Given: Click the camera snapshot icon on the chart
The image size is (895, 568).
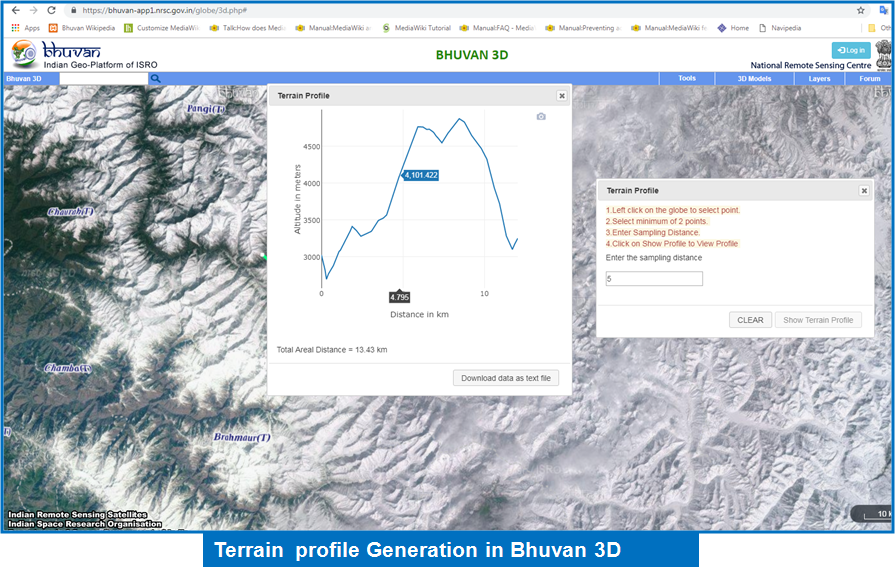Looking at the screenshot, I should click(x=541, y=116).
